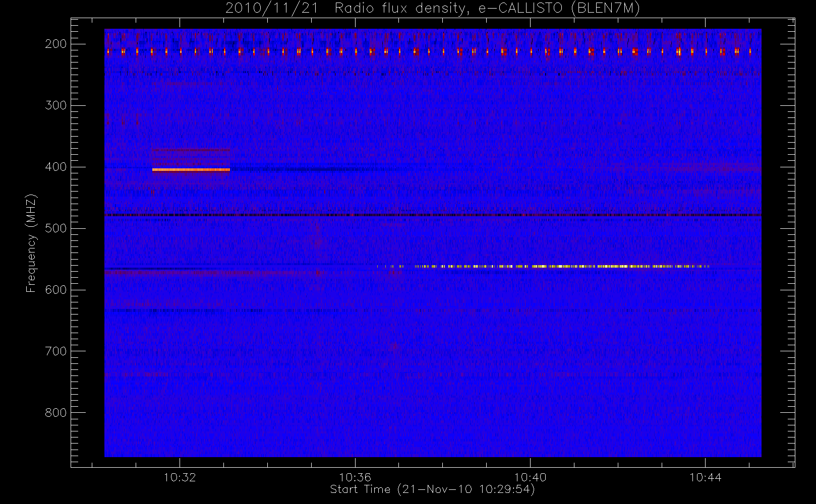Viewport: 816px width, 504px height.
Task: Click the 10:32 time tick label
Action: point(180,477)
